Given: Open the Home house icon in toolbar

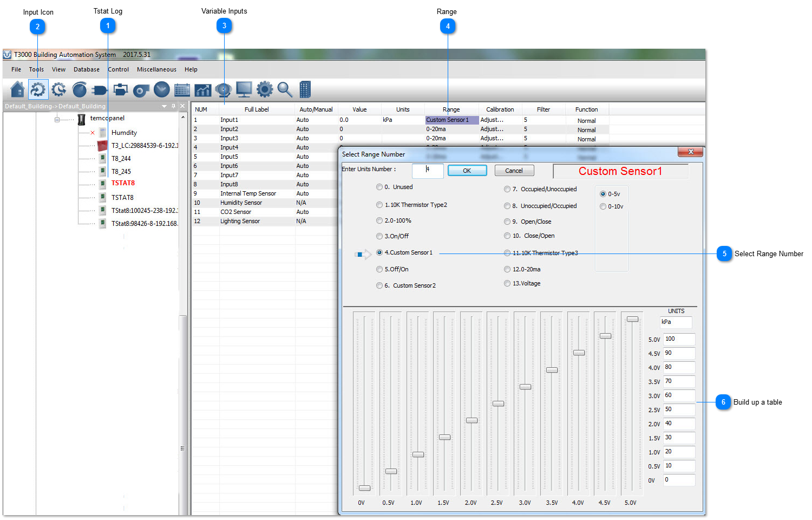Looking at the screenshot, I should (x=18, y=89).
